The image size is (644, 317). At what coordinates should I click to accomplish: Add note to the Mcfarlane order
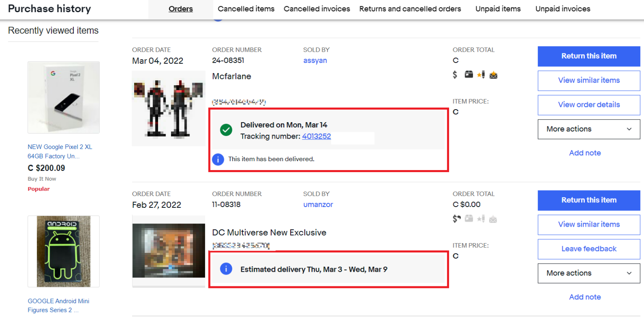[x=585, y=153]
